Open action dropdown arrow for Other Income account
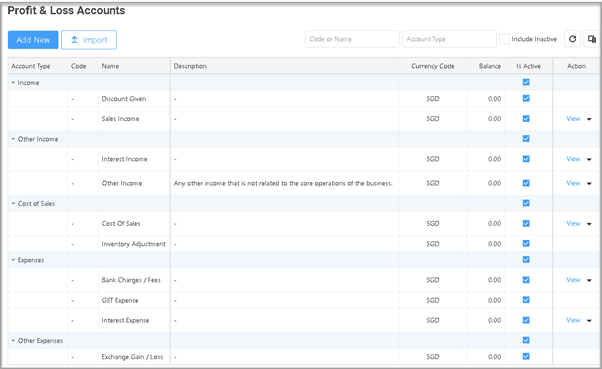The width and height of the screenshot is (602, 369). pyautogui.click(x=589, y=184)
